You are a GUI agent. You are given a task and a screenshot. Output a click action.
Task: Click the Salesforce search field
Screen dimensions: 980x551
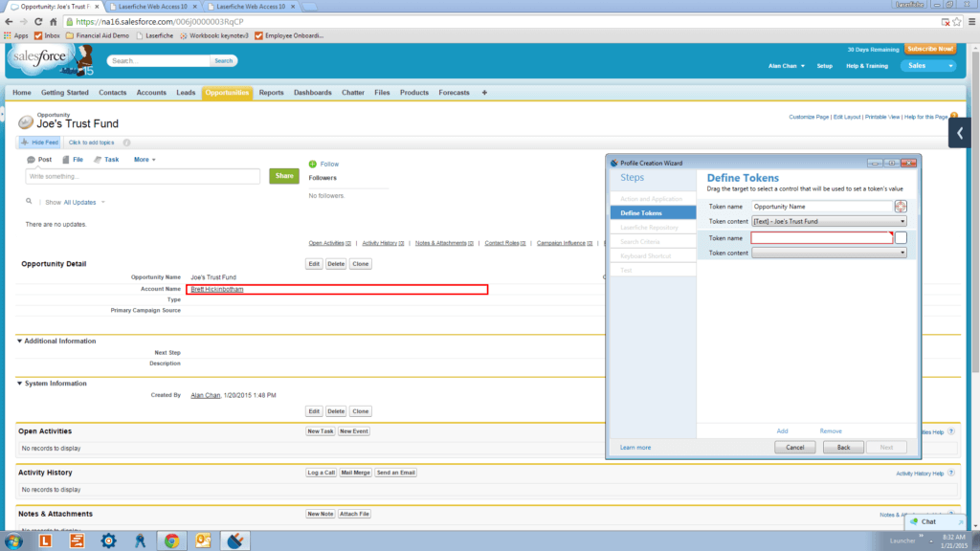(159, 60)
